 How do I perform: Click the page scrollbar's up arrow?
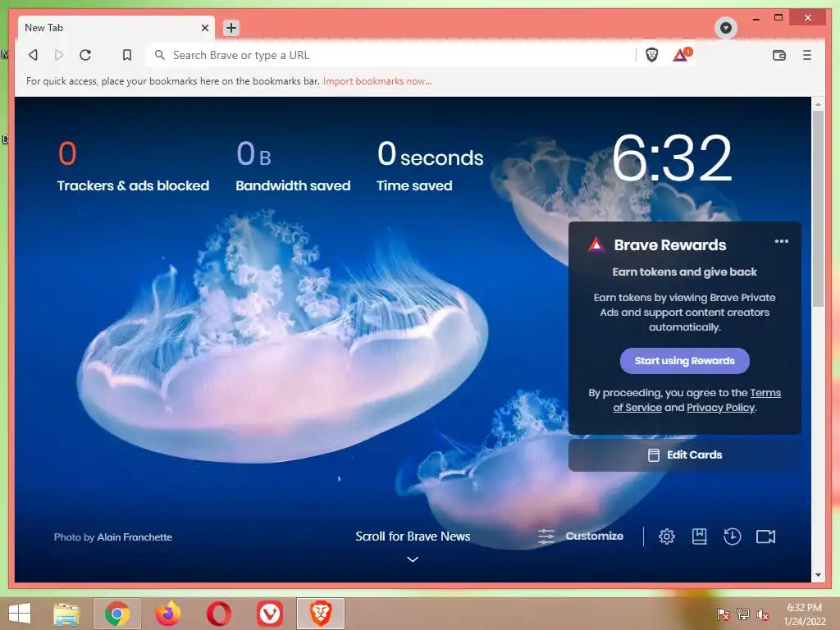pos(818,104)
